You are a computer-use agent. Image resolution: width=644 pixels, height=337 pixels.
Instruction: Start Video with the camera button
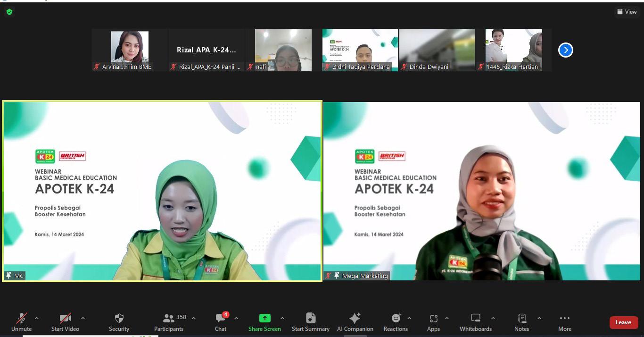coord(65,322)
